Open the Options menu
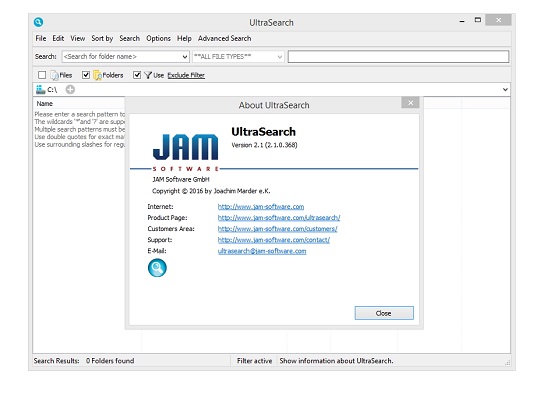Image resolution: width=550 pixels, height=404 pixels. (x=158, y=38)
